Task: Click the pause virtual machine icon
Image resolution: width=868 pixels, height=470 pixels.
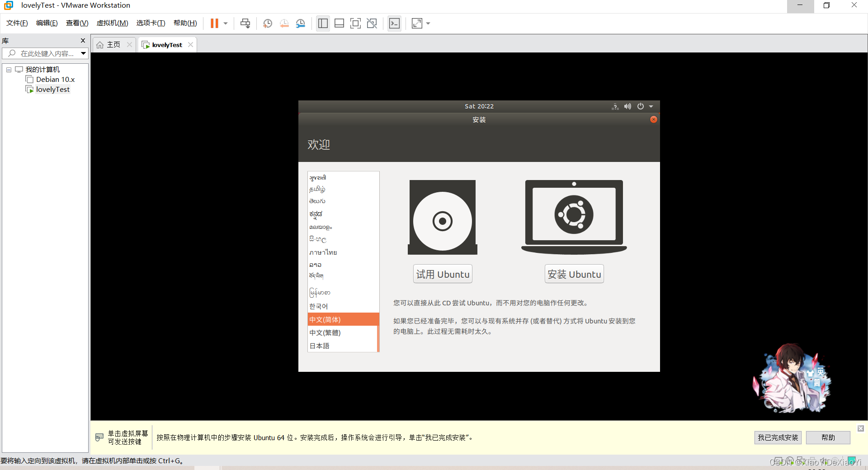Action: coord(214,23)
